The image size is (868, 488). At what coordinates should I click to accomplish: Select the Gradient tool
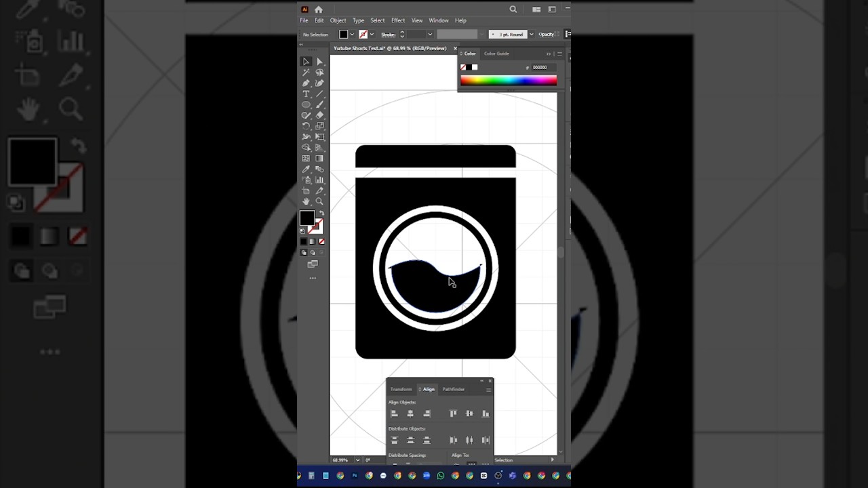(x=319, y=159)
